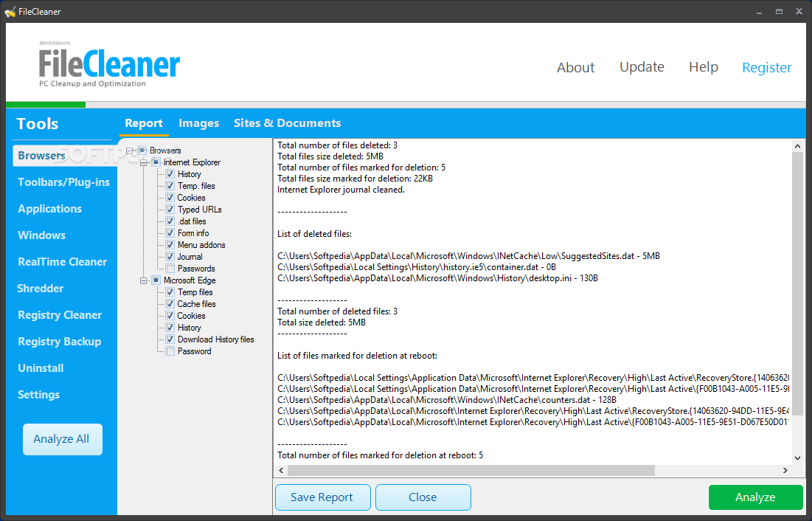Click the report's vertical scrollbar down arrow
This screenshot has width=812, height=521.
[797, 458]
